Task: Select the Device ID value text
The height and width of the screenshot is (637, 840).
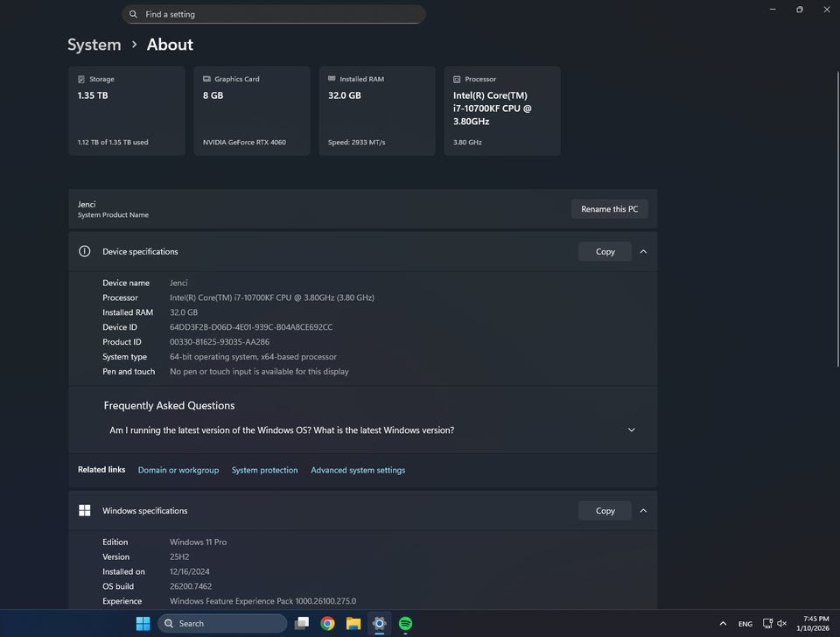Action: point(251,326)
